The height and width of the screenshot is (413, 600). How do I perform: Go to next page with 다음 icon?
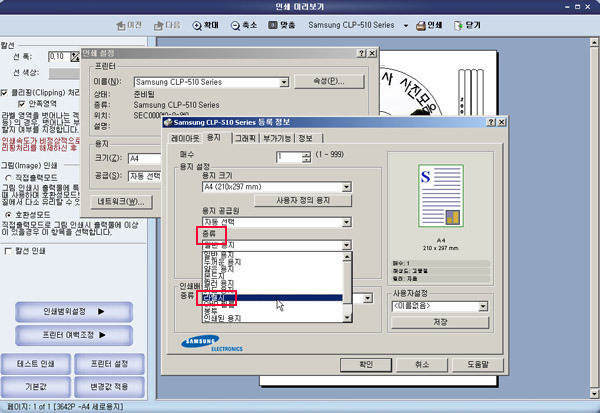click(x=167, y=25)
